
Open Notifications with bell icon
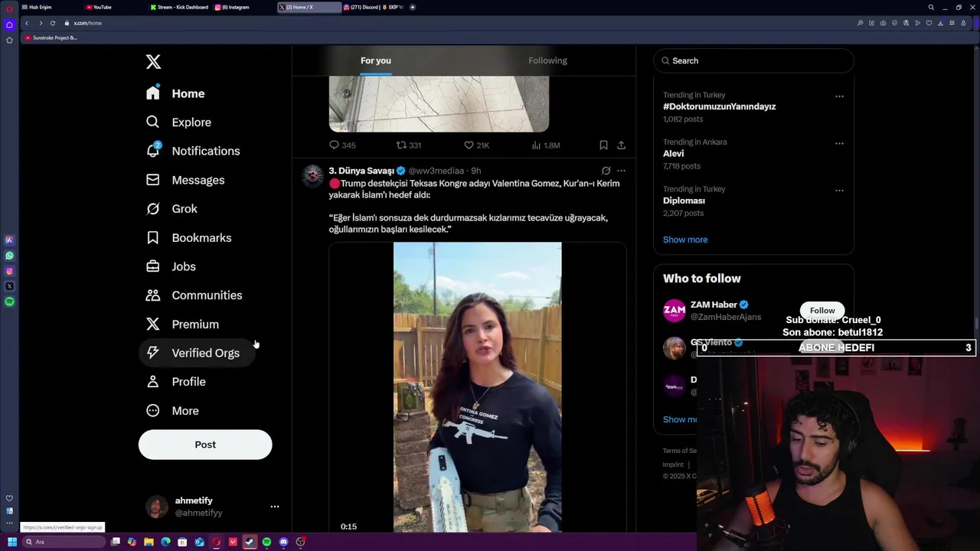point(194,151)
